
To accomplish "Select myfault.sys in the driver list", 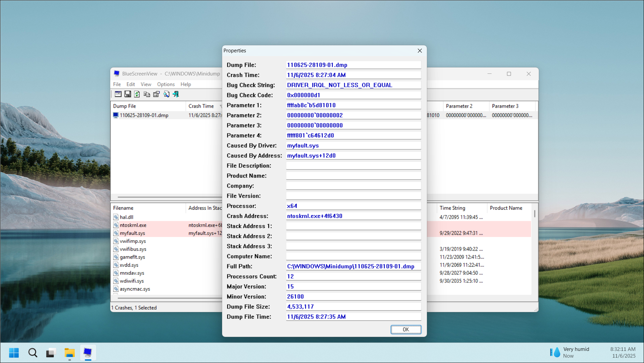I will pos(132,233).
